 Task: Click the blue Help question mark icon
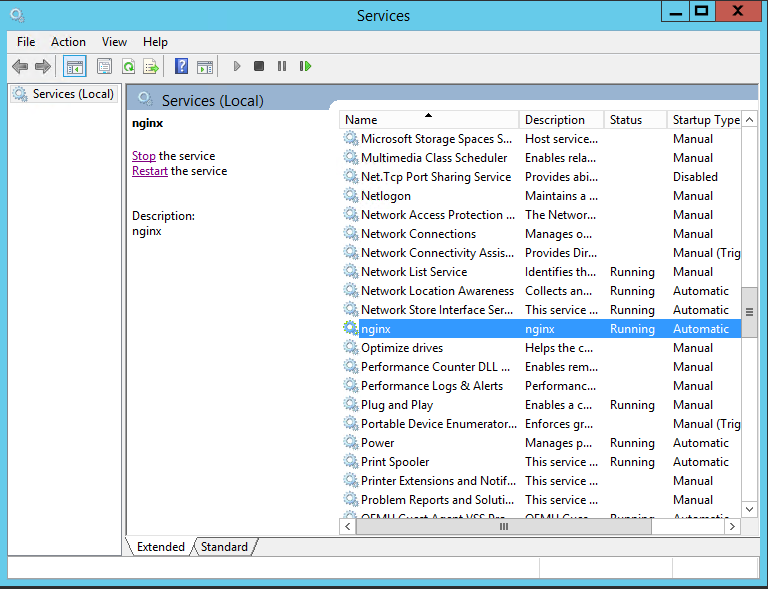181,66
